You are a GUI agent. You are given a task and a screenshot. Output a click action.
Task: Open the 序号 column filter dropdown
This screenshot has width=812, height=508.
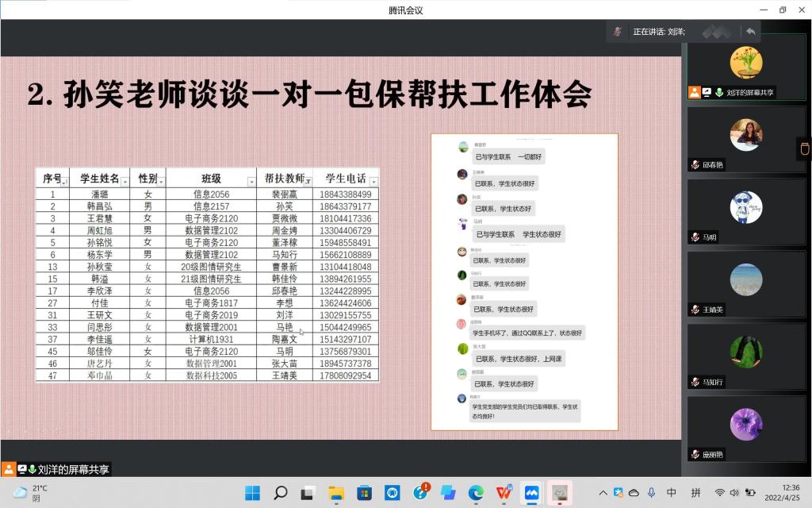click(x=65, y=182)
